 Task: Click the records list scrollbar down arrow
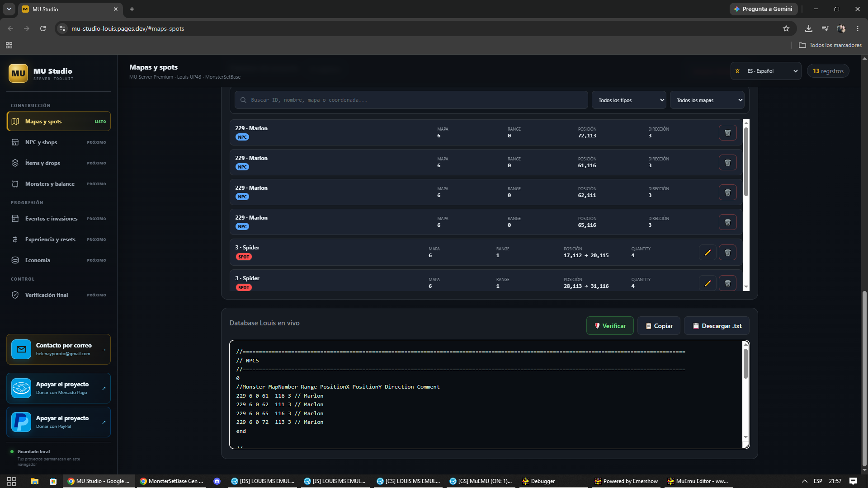coord(746,287)
